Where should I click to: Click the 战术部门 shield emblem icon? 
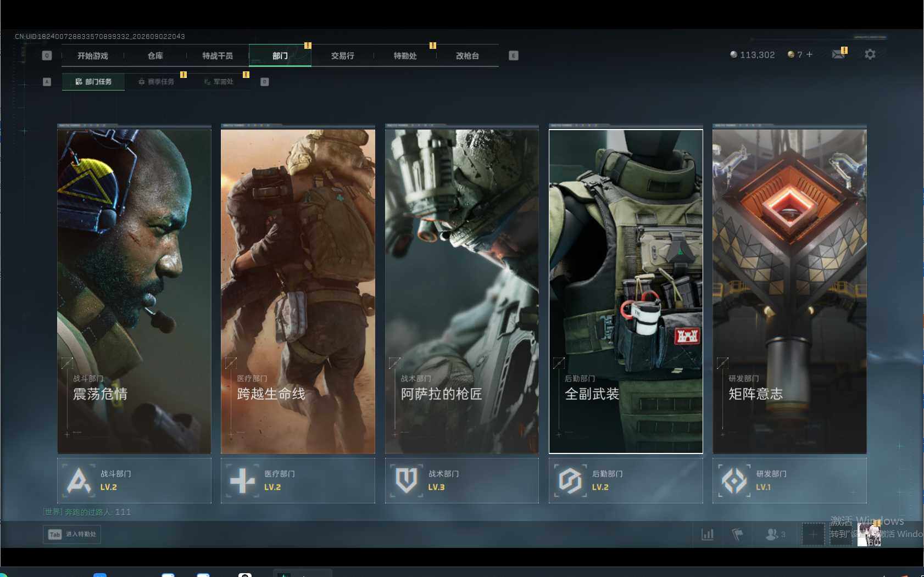[407, 480]
